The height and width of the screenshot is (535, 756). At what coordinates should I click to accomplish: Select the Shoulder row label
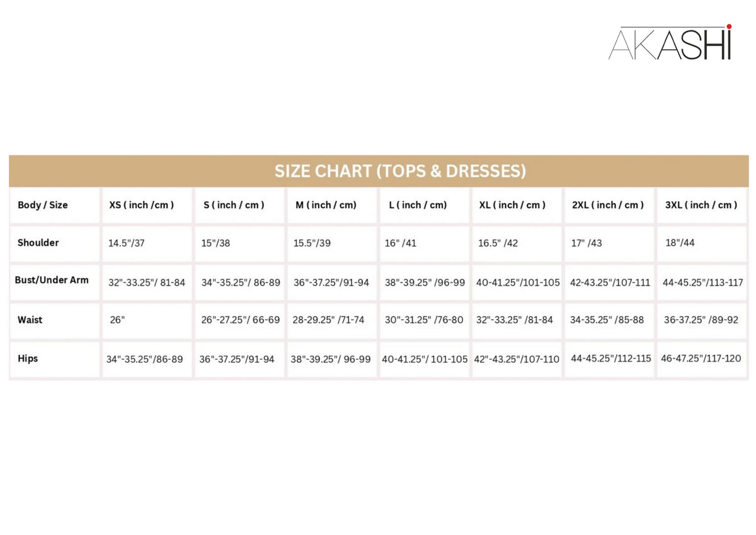pyautogui.click(x=38, y=243)
